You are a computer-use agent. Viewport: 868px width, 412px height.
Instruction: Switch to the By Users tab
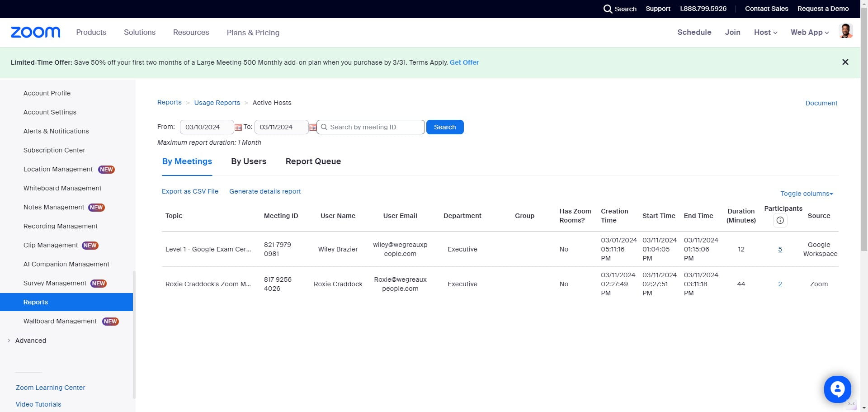248,161
